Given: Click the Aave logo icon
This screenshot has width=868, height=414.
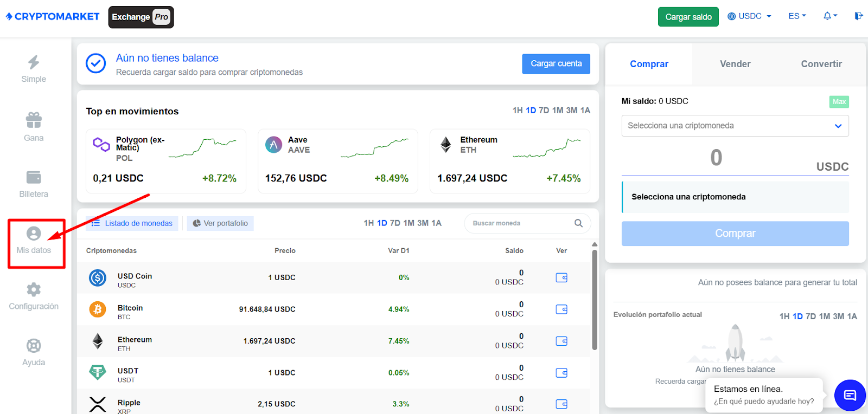Looking at the screenshot, I should point(273,145).
